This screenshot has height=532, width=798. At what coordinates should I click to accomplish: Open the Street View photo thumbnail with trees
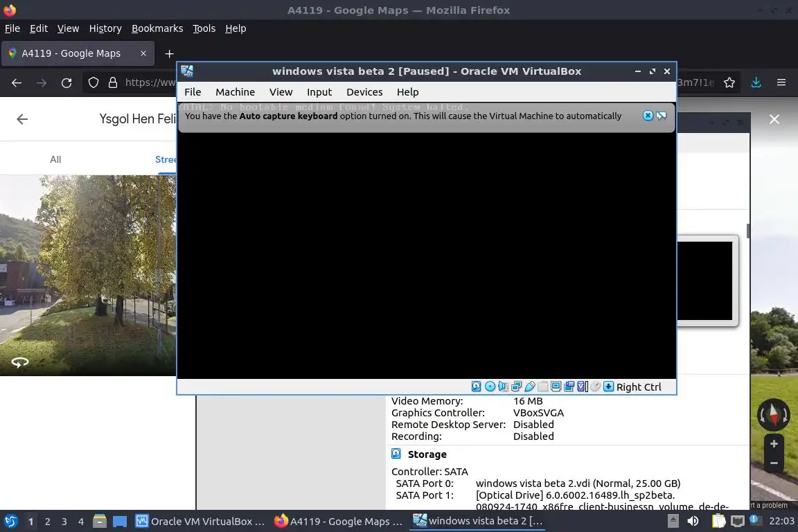click(88, 276)
